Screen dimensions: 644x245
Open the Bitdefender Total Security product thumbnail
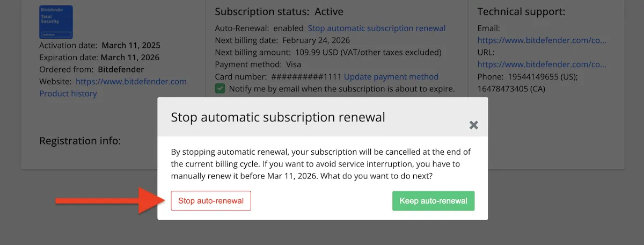coord(56,22)
